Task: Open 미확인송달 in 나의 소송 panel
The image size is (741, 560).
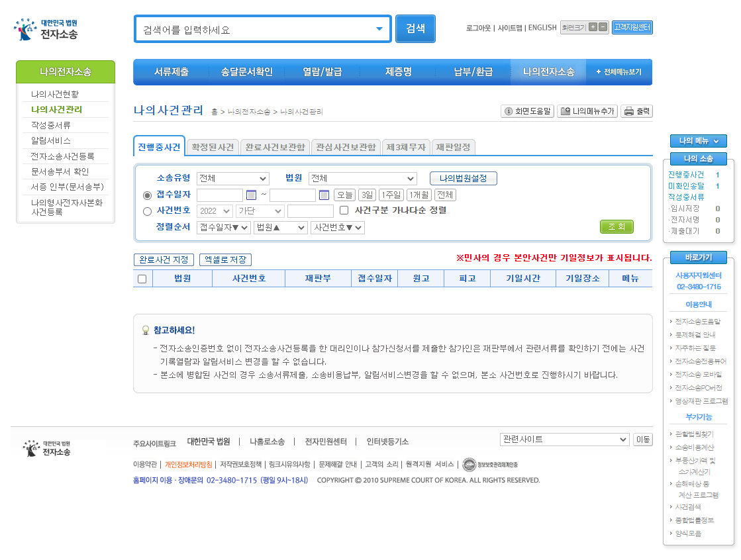Action: pos(686,186)
